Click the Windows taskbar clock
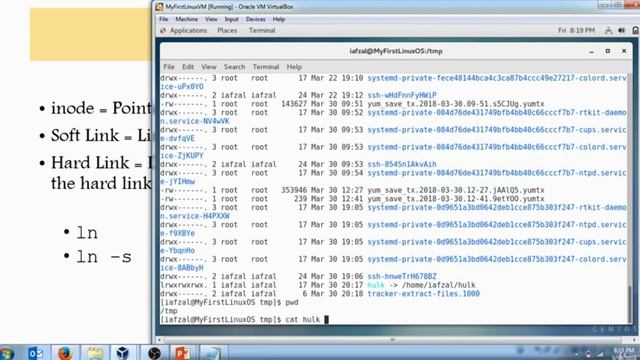This screenshot has width=640, height=360. coord(624,353)
